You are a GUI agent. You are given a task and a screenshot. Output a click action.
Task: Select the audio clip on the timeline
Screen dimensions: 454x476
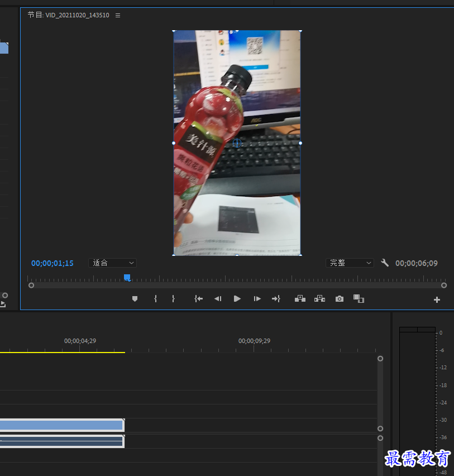click(x=62, y=441)
